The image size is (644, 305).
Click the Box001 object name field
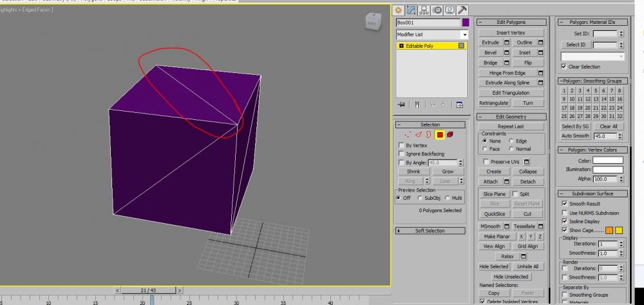click(427, 23)
